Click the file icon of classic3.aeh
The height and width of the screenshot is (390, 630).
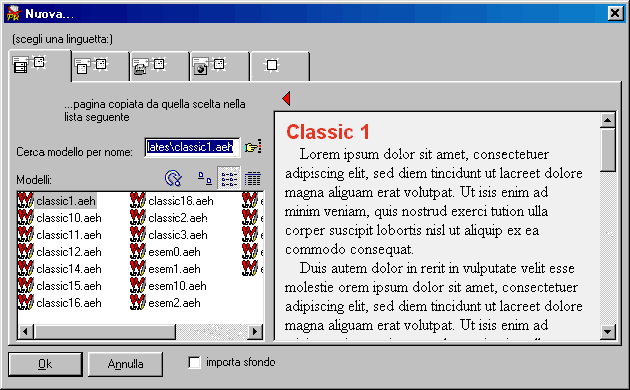pyautogui.click(x=137, y=235)
